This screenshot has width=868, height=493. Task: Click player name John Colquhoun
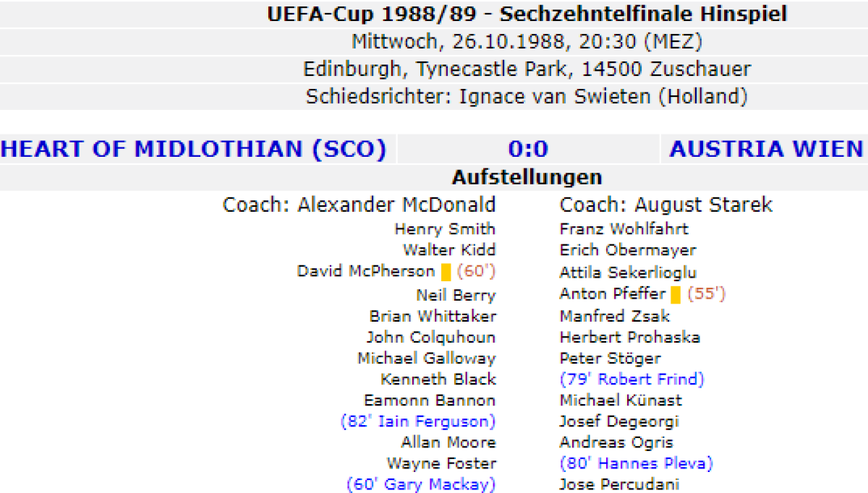[x=430, y=338]
